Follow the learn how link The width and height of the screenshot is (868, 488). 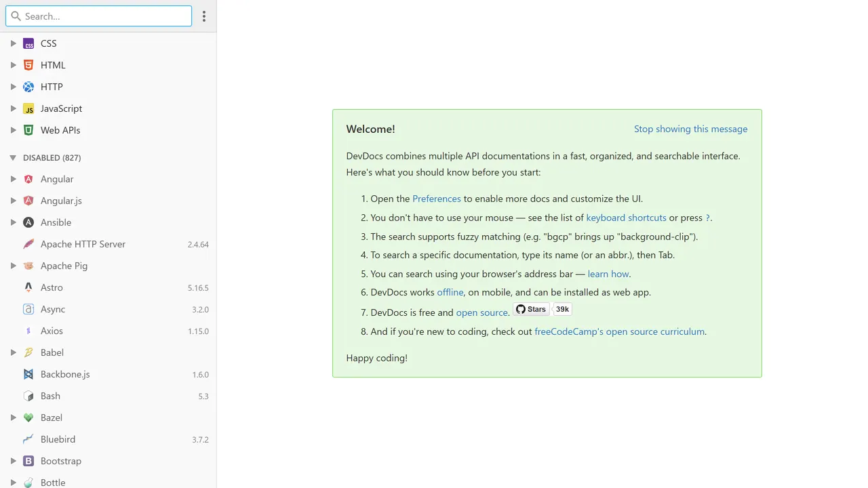tap(608, 274)
